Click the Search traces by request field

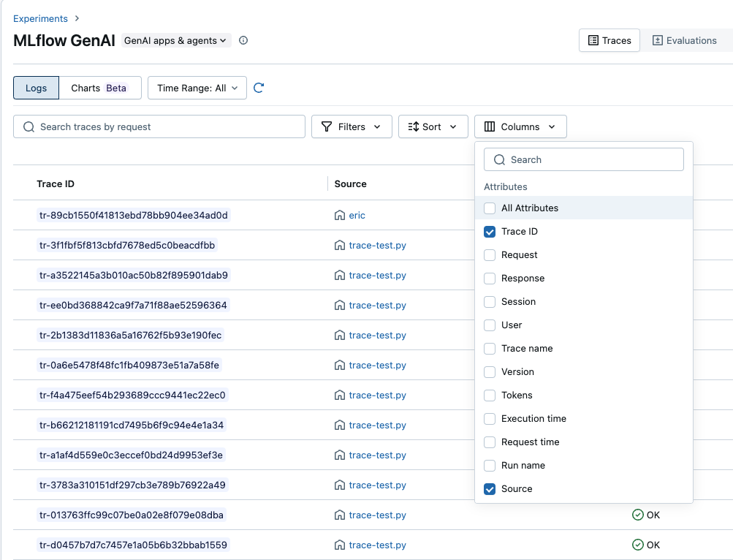(159, 126)
